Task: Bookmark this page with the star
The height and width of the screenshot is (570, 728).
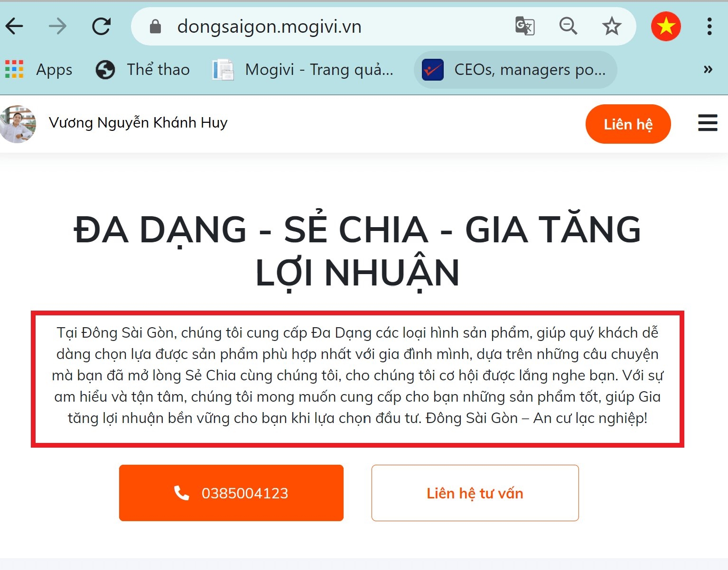Action: click(x=612, y=26)
